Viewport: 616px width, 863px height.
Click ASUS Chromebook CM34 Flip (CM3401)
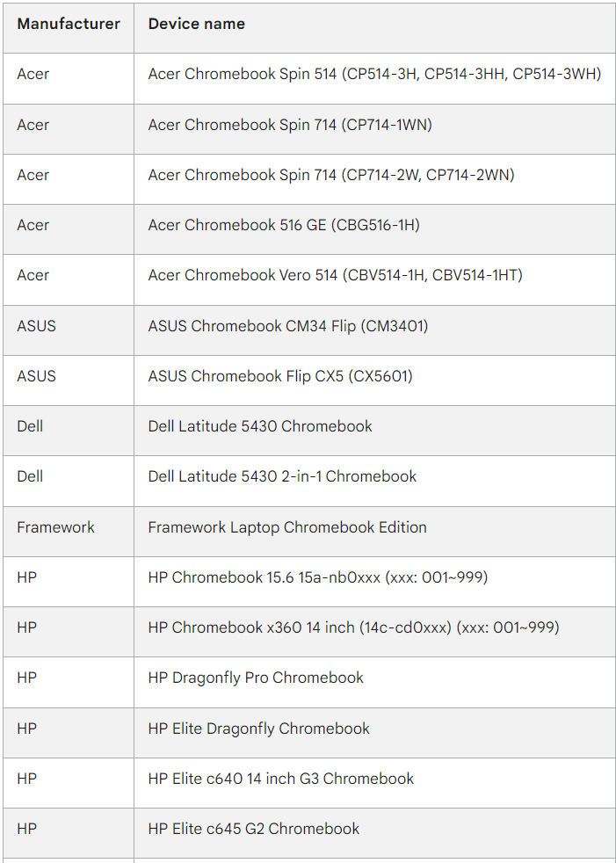coord(288,326)
